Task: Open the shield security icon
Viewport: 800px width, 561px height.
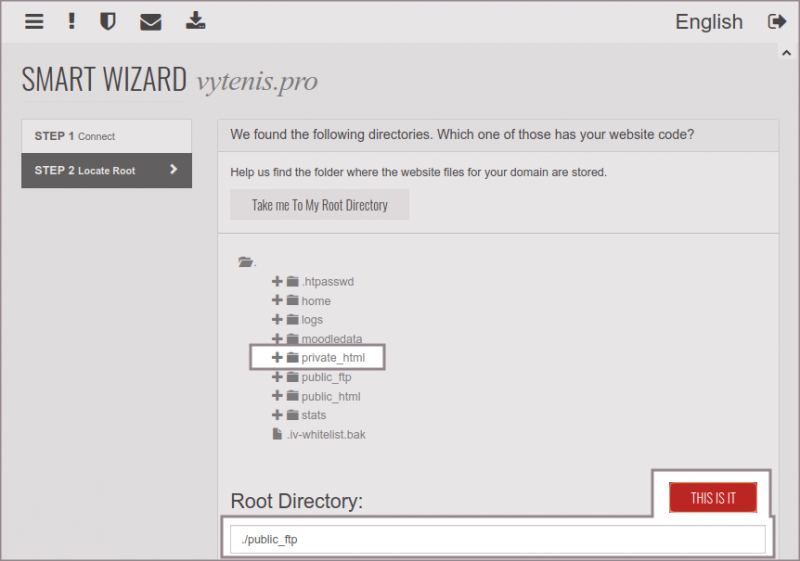Action: pos(108,21)
